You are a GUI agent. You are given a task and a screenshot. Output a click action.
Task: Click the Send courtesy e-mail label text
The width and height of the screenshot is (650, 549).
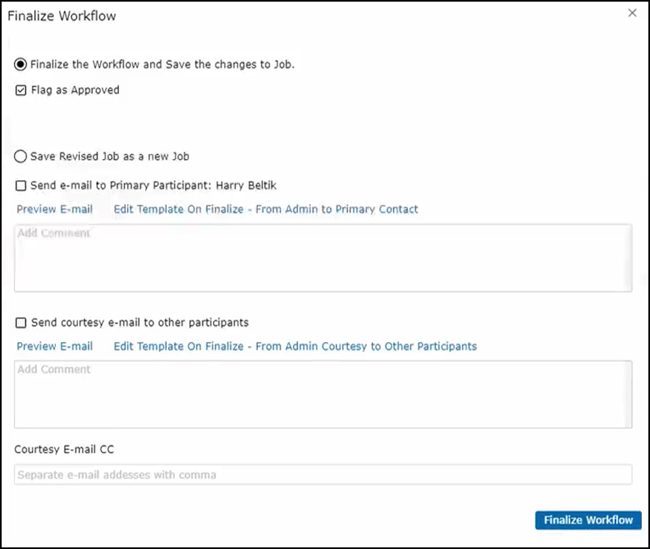click(140, 323)
